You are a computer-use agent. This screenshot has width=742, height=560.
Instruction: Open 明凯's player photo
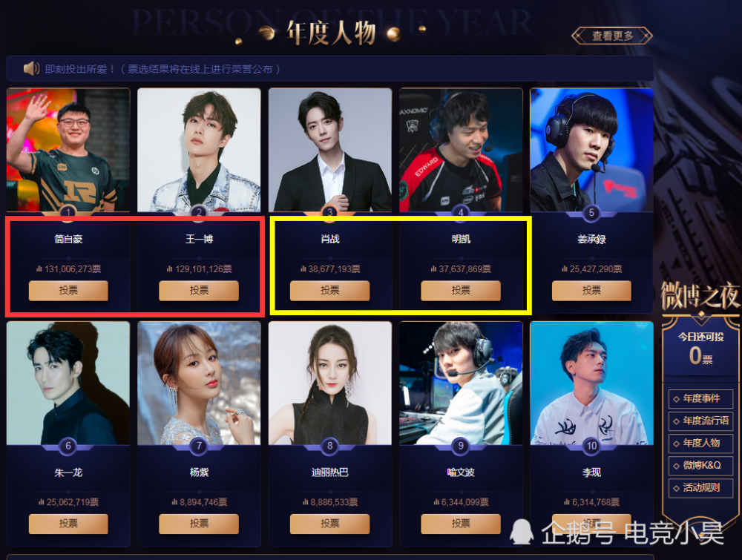[x=461, y=150]
